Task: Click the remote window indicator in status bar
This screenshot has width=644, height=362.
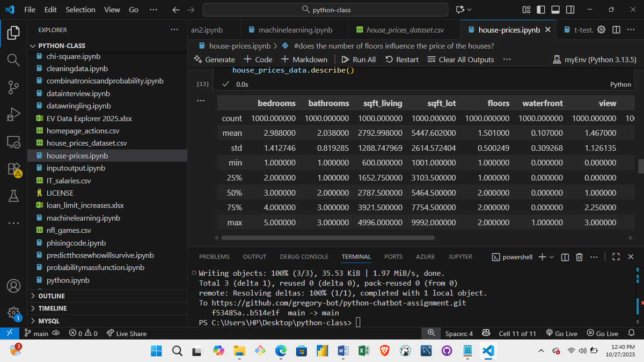Action: click(9, 334)
